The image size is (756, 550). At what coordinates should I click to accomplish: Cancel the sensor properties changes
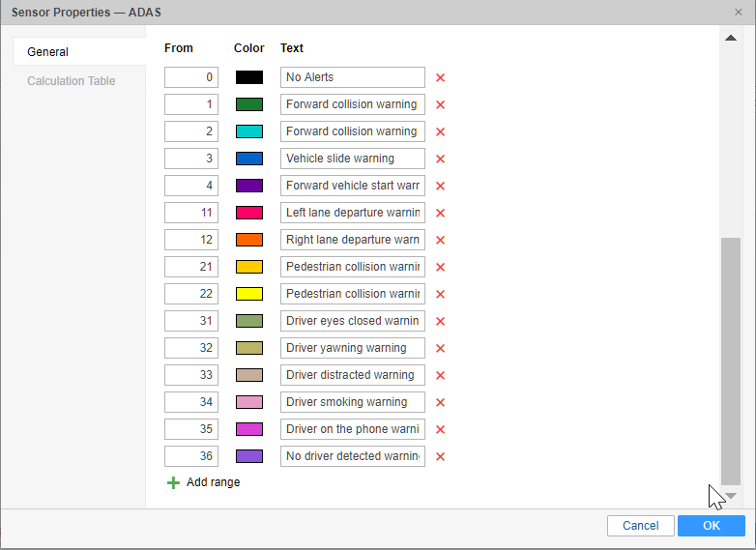640,526
